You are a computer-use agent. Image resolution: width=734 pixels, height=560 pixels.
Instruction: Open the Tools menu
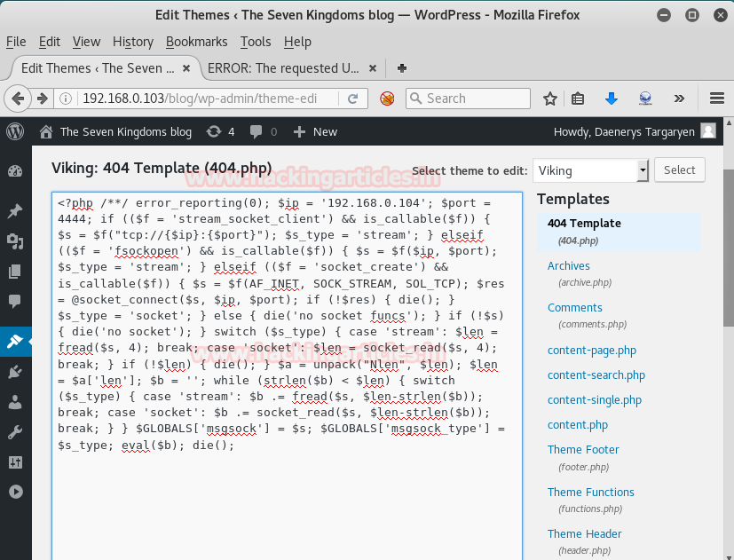point(256,42)
